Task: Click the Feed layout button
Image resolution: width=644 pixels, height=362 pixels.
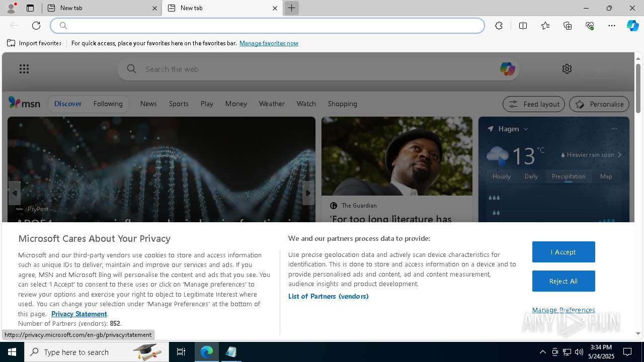Action: coord(534,104)
